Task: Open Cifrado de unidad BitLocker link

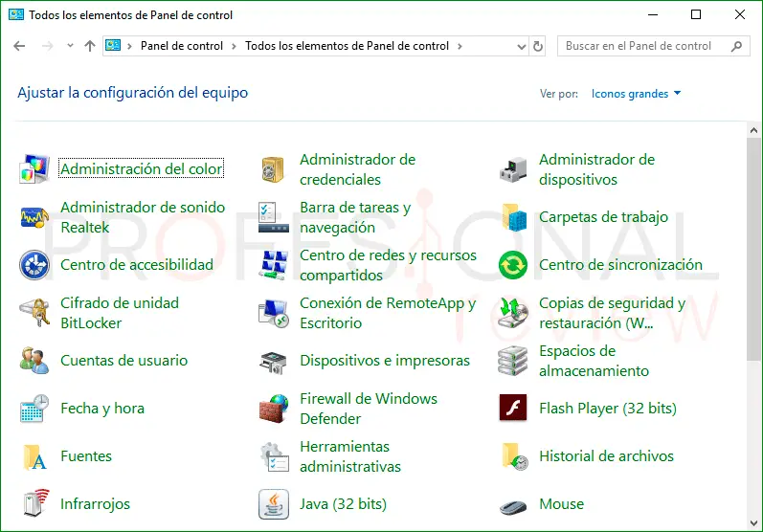Action: click(x=120, y=313)
